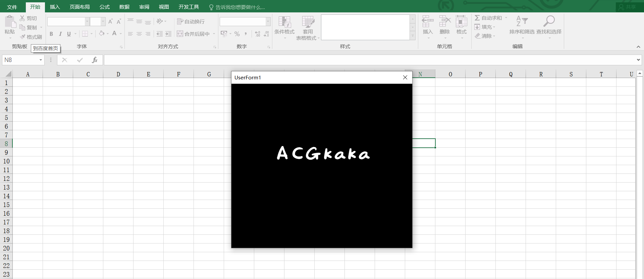Open the File (文件) tab
The image size is (644, 279).
tap(12, 7)
